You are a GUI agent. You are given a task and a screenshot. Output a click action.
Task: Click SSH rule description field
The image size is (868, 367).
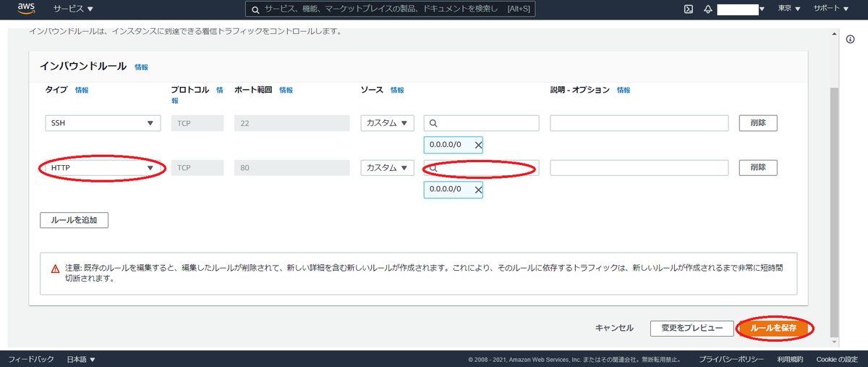(639, 123)
